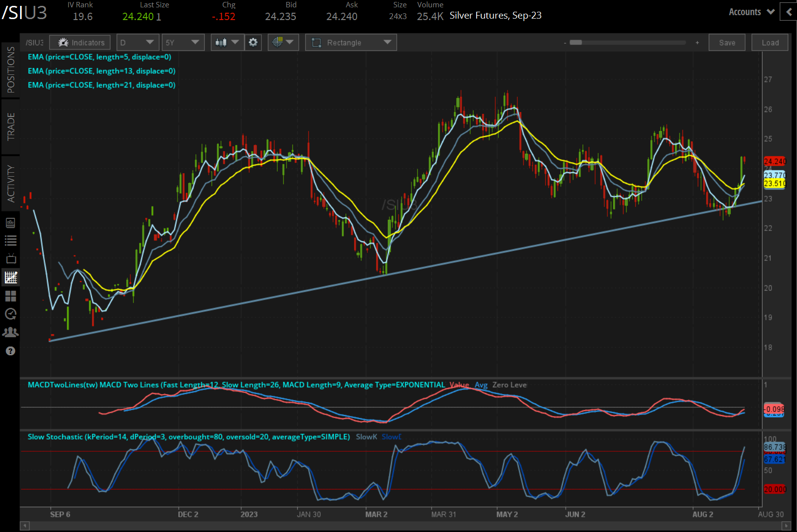Collapse panel with the top-right arrow
Viewport: 797px width, 532px height.
pos(789,12)
